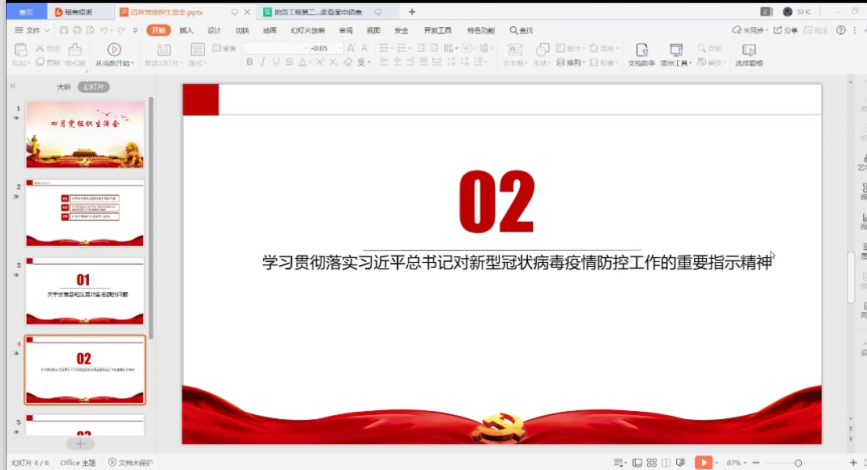Start slideshow from status bar play button
The width and height of the screenshot is (867, 470).
click(704, 462)
